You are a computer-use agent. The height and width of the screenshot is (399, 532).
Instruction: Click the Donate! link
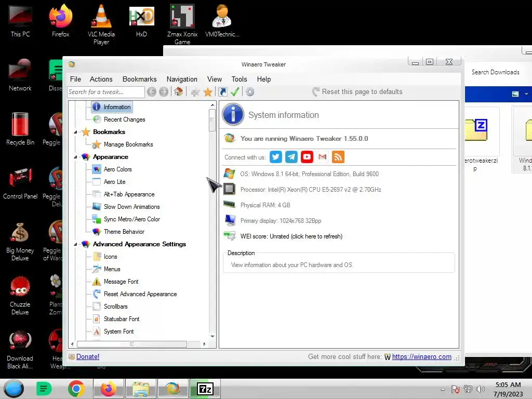tap(87, 356)
